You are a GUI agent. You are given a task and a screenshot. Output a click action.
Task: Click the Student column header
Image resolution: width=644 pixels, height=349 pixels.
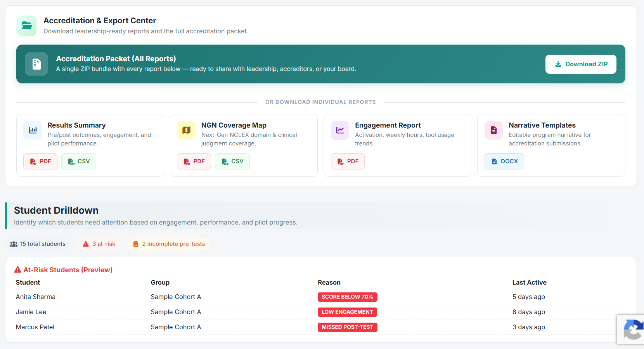coord(28,282)
